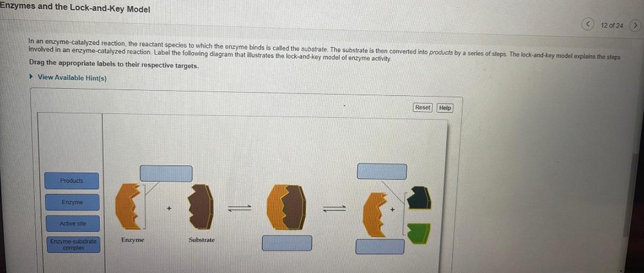Click the 12 of 24 page indicator

pyautogui.click(x=611, y=26)
